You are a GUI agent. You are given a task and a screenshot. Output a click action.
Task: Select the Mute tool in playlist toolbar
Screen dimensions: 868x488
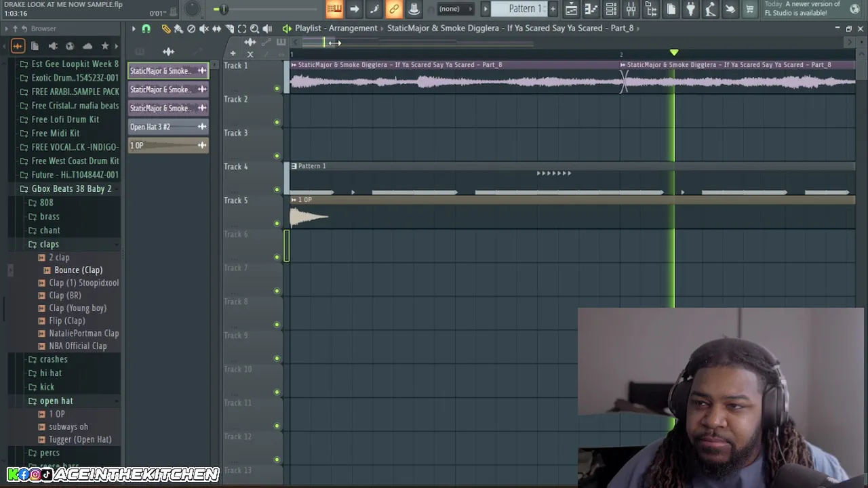point(203,28)
